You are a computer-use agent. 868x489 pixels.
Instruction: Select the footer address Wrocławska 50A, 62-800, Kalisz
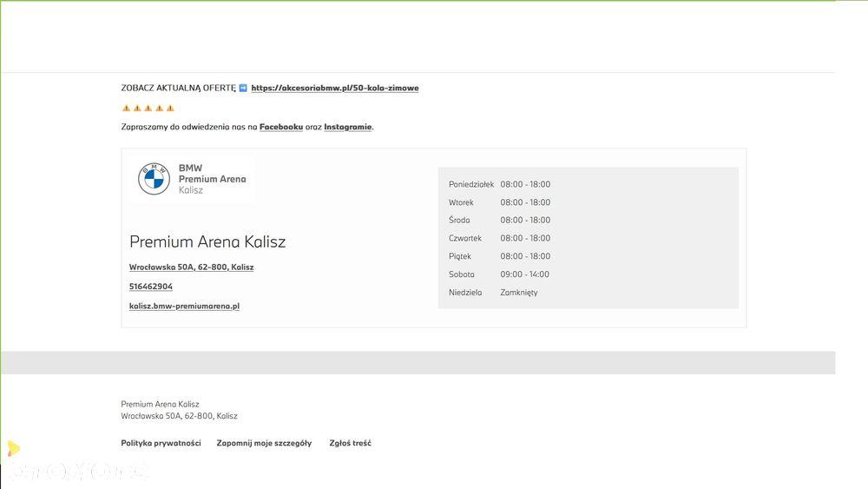pyautogui.click(x=180, y=416)
